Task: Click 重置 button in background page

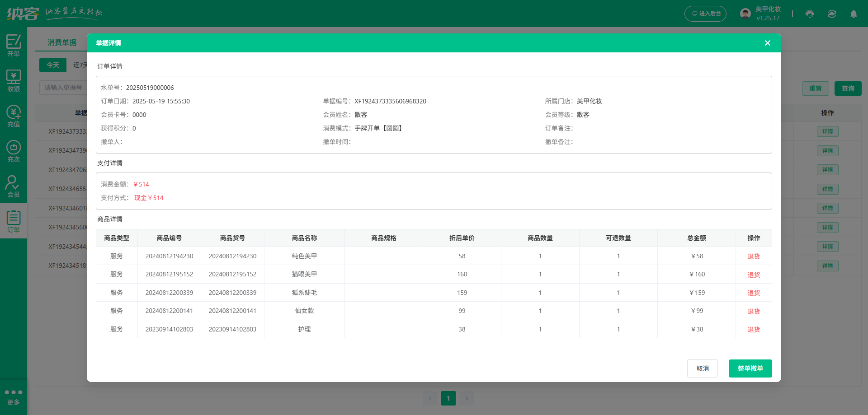Action: [816, 89]
